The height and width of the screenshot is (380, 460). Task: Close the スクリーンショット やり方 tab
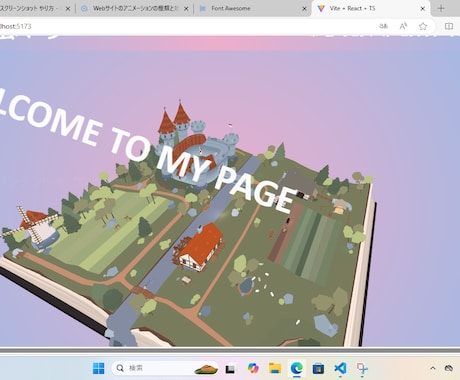68,9
